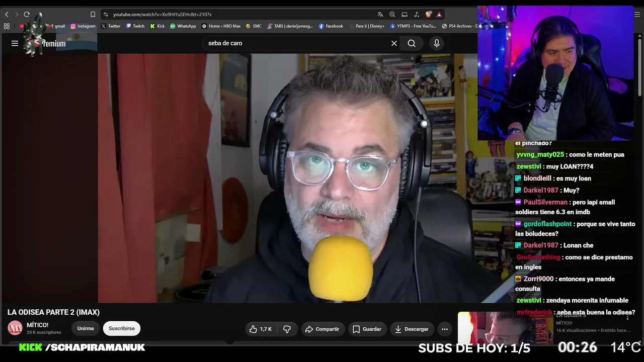Viewport: 644px width, 362px height.
Task: Open the MÍTICO! channel name link
Action: 38,325
